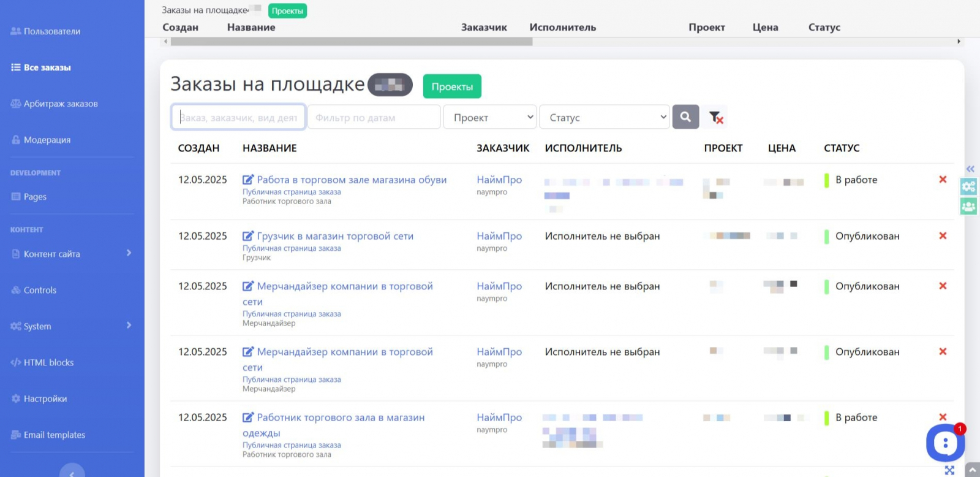
Task: Remove the Работник торгового зала в магазин одежды order
Action: pos(943,417)
